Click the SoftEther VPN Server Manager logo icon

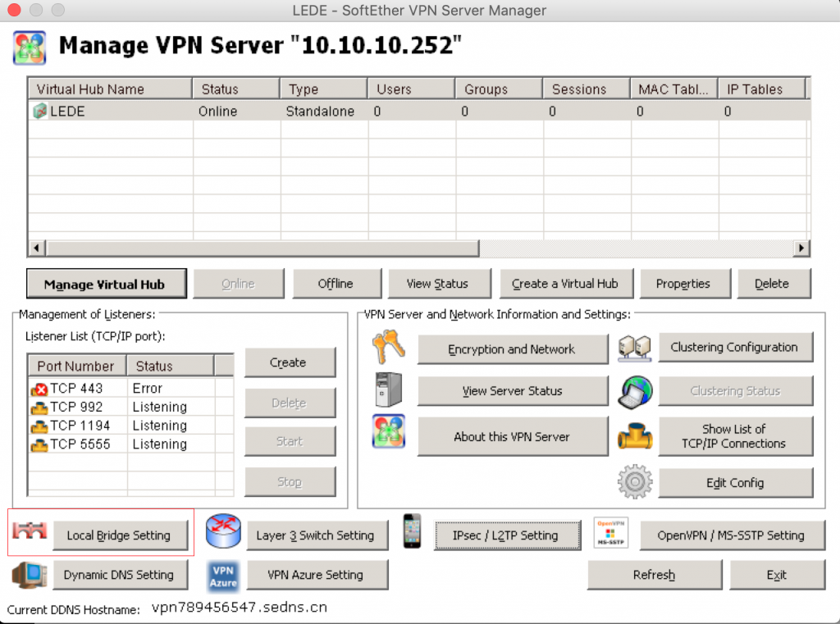click(30, 48)
